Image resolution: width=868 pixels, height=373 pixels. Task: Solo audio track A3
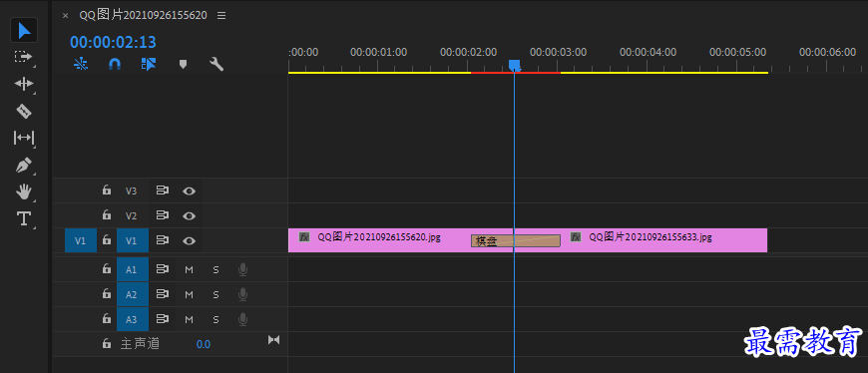click(216, 320)
